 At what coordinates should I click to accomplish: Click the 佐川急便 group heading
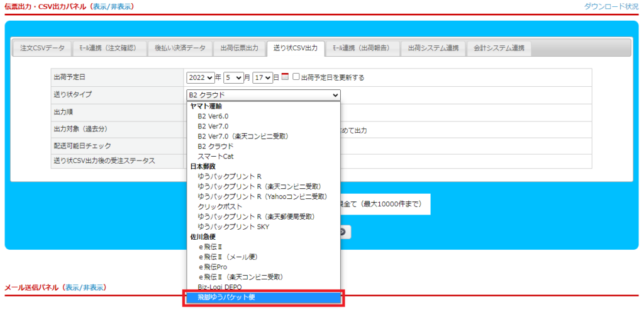tap(203, 237)
